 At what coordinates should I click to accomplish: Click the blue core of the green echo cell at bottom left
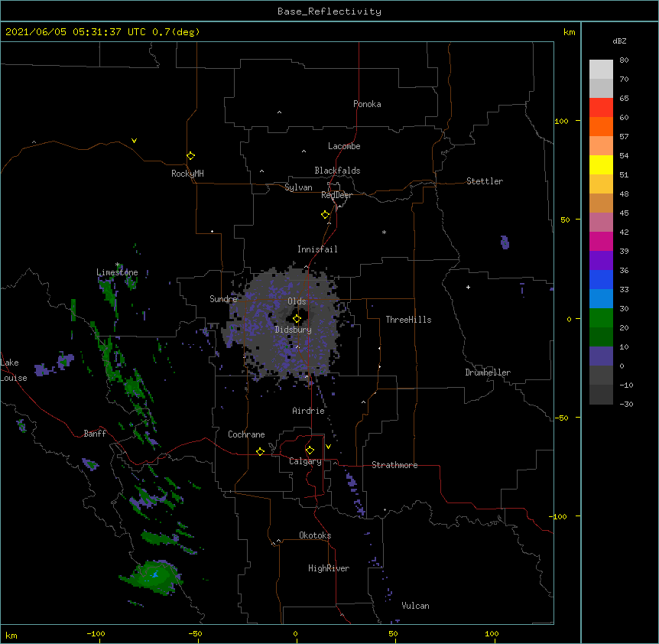pos(155,574)
